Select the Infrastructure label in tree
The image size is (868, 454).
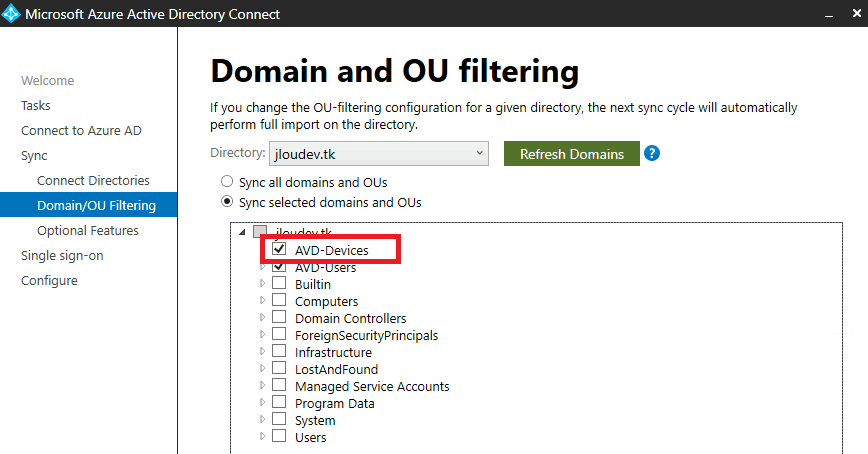coord(333,353)
